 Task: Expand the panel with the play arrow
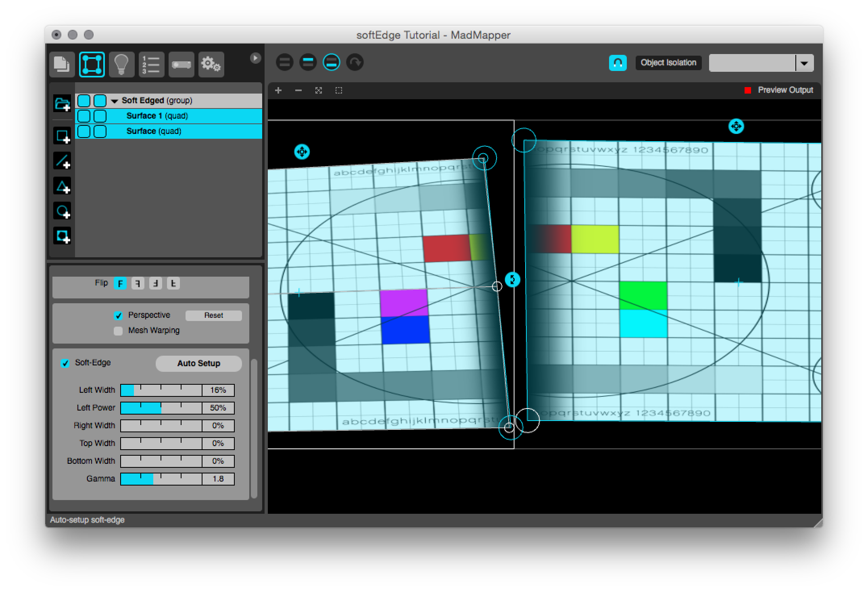pos(255,58)
